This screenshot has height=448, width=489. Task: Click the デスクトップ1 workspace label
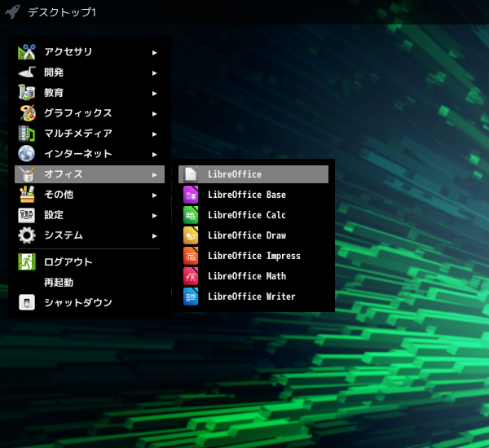62,12
